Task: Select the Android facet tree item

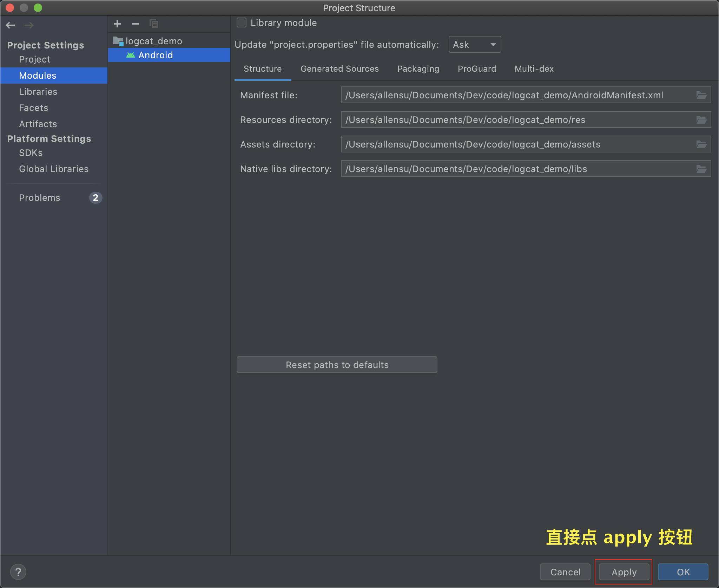Action: click(156, 55)
